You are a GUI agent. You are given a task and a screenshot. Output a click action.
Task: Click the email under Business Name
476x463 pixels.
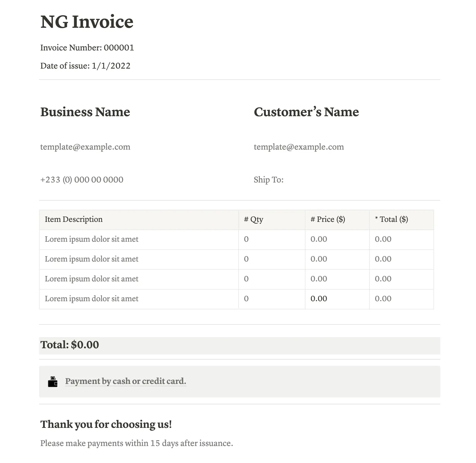tap(85, 147)
